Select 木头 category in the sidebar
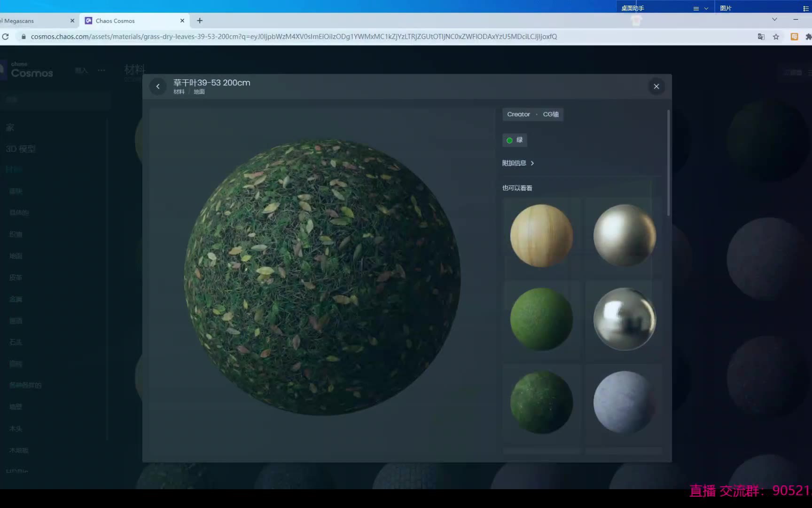Screen dimensions: 812x508 [16, 429]
